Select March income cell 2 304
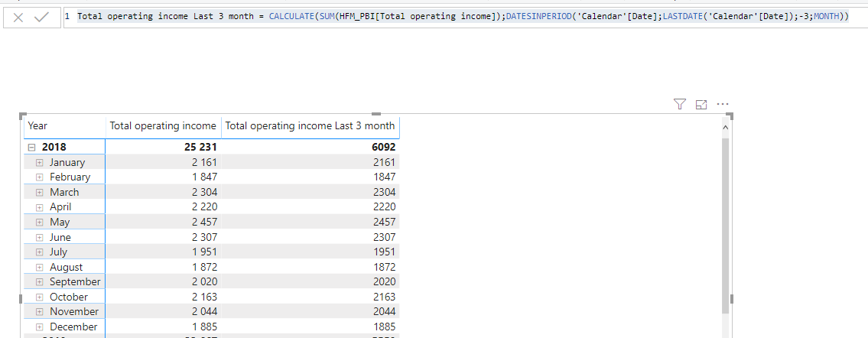This screenshot has width=868, height=338. [x=203, y=192]
